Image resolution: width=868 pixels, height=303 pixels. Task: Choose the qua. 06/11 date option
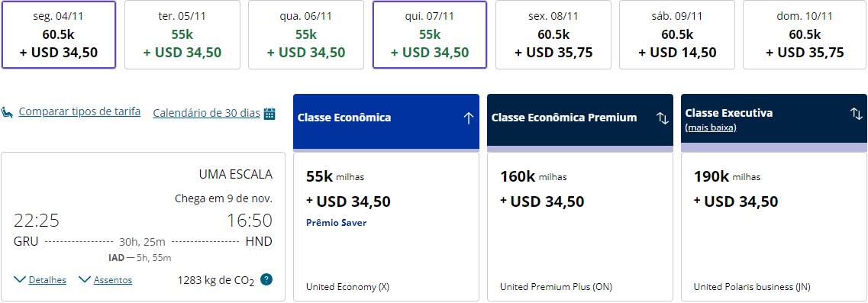(305, 35)
